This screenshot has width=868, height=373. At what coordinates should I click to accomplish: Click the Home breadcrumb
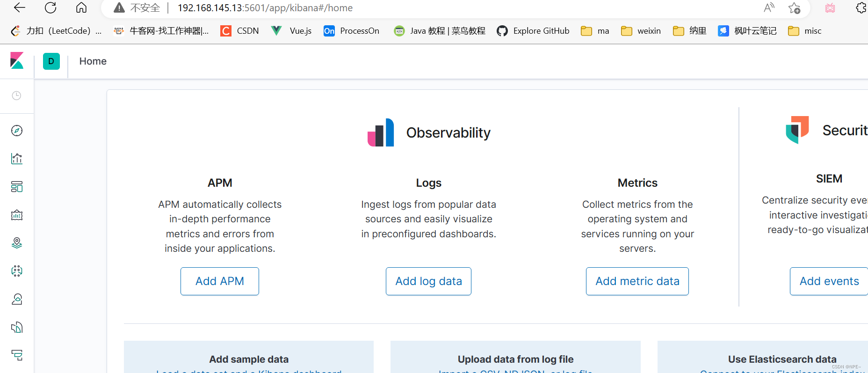click(93, 61)
